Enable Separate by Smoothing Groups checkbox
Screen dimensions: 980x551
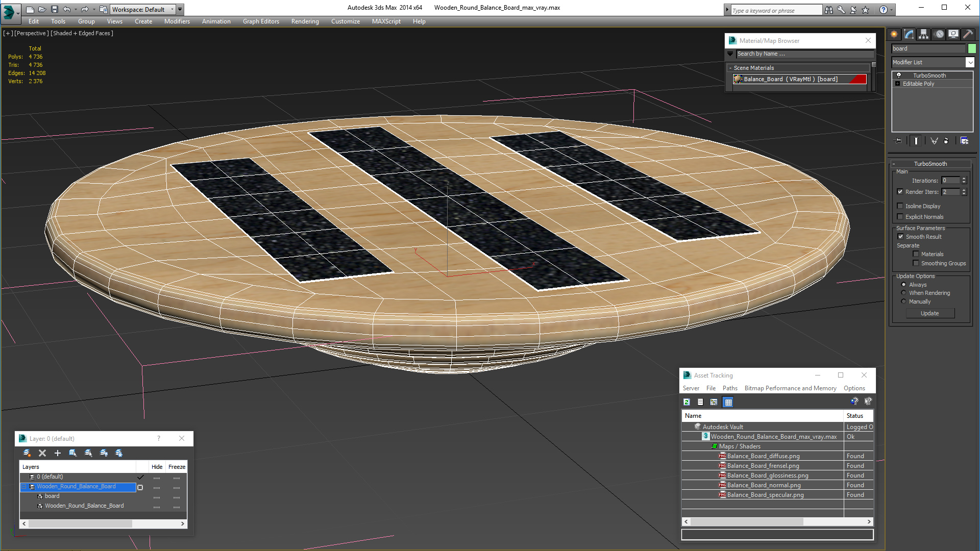point(916,263)
